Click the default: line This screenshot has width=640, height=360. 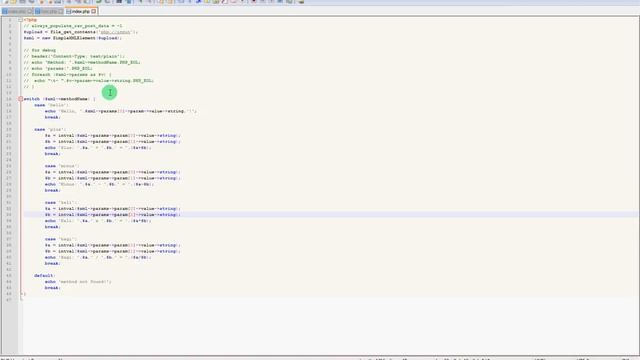pyautogui.click(x=44, y=276)
